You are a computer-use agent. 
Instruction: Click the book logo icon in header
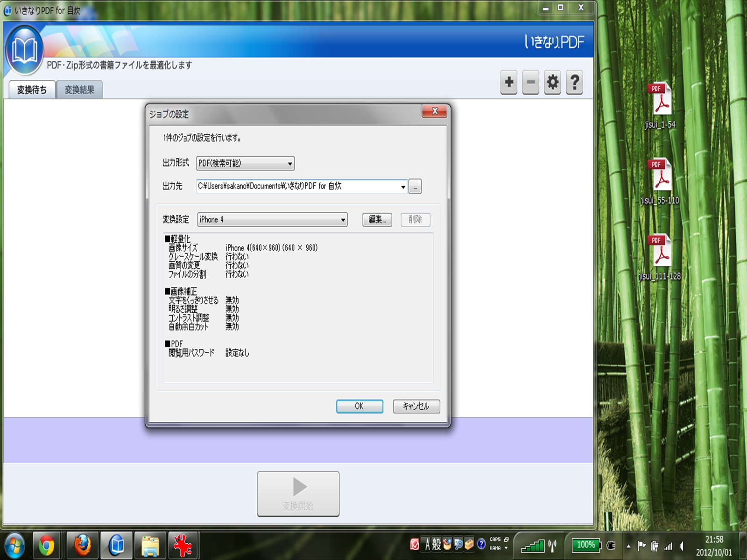(x=25, y=50)
